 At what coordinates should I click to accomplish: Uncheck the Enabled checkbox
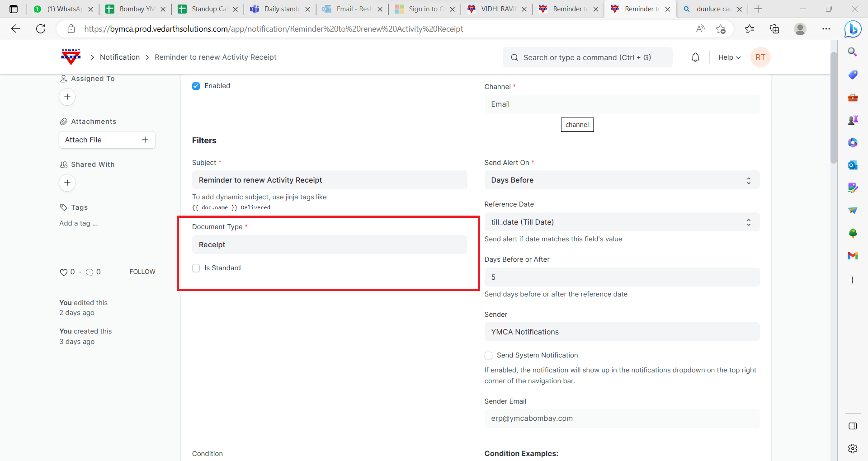coord(196,86)
